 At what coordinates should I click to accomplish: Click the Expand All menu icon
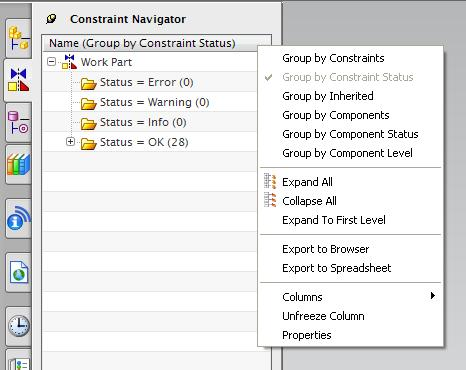(270, 182)
